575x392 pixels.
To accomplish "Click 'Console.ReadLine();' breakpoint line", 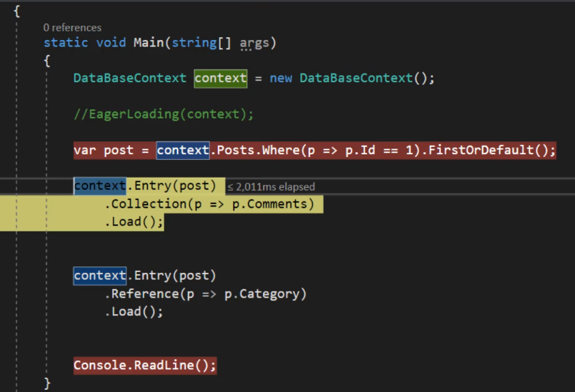I will (x=145, y=366).
